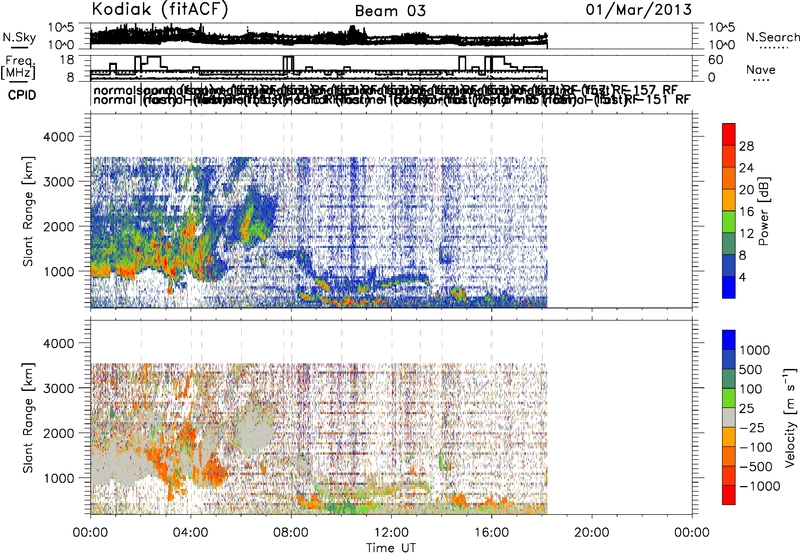Click the gray segment of the velocity colorbar

729,418
